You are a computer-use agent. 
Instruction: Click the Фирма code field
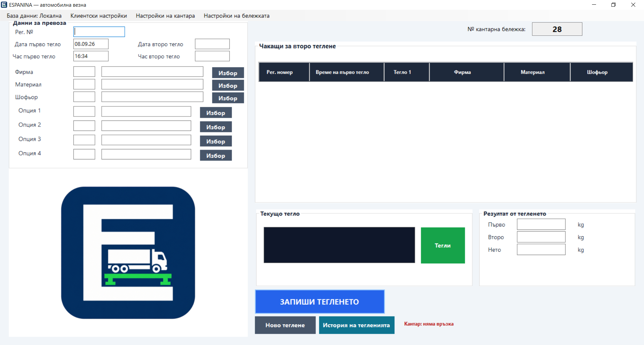pos(84,71)
